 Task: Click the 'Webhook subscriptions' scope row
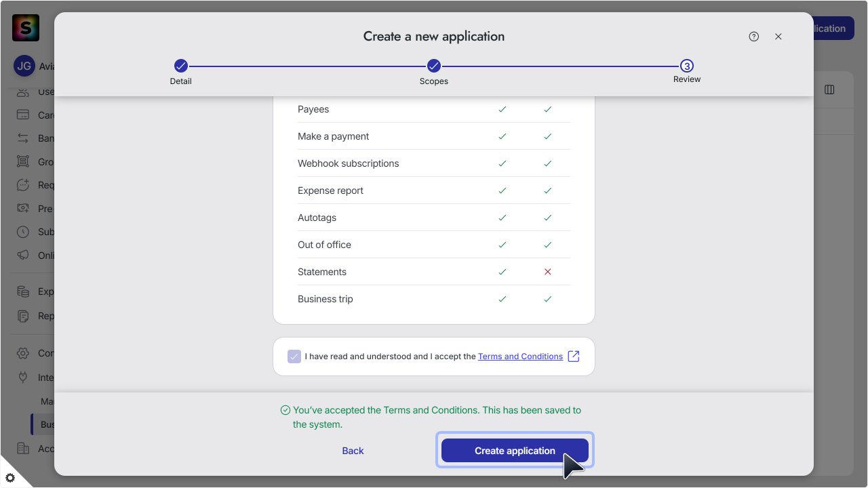point(434,163)
